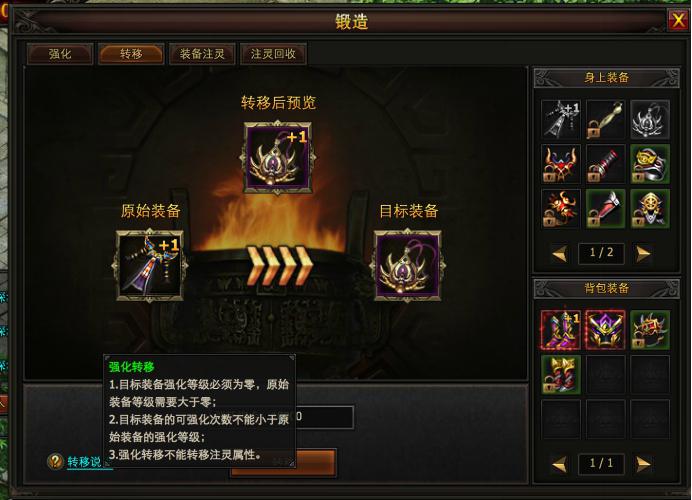Pick the equipped sword with +1 enhancement
The width and height of the screenshot is (692, 500).
pyautogui.click(x=561, y=120)
